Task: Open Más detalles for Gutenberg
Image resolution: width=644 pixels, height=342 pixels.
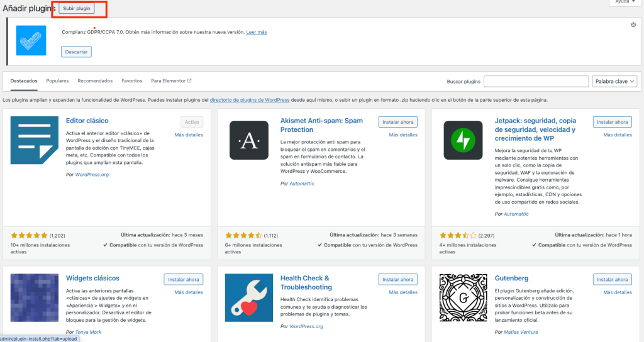Action: [618, 292]
